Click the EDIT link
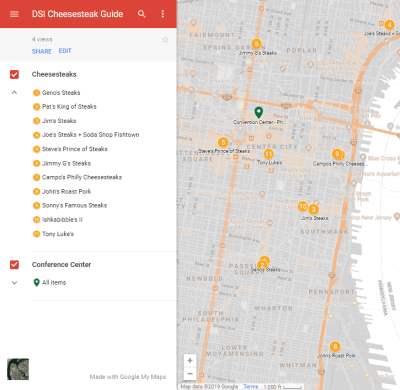 [x=65, y=51]
